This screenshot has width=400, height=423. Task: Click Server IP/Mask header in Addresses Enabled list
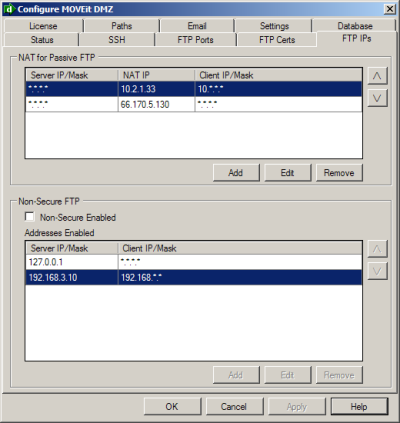72,248
